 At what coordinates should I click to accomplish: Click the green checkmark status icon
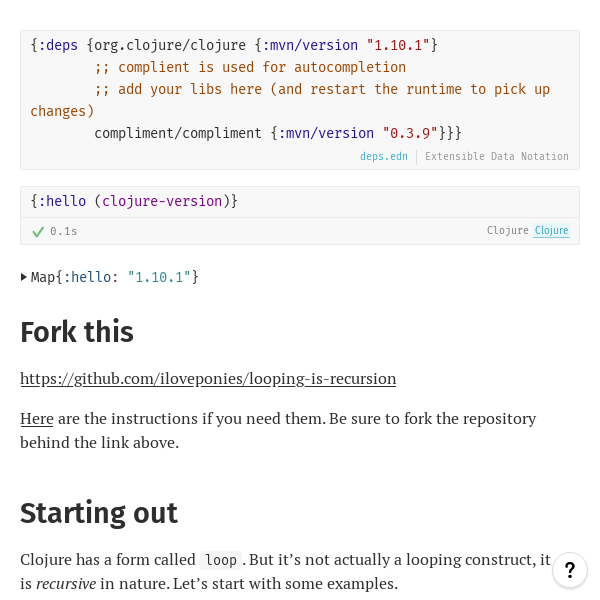[38, 231]
